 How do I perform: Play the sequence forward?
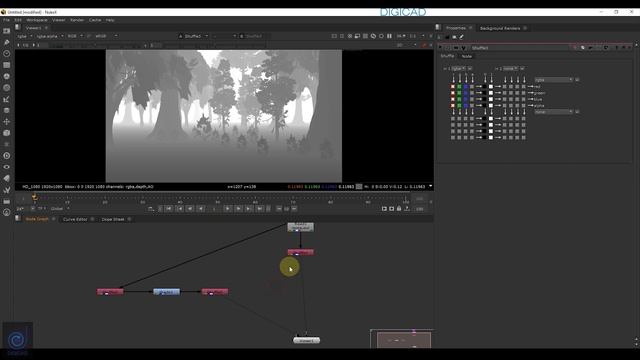click(228, 209)
